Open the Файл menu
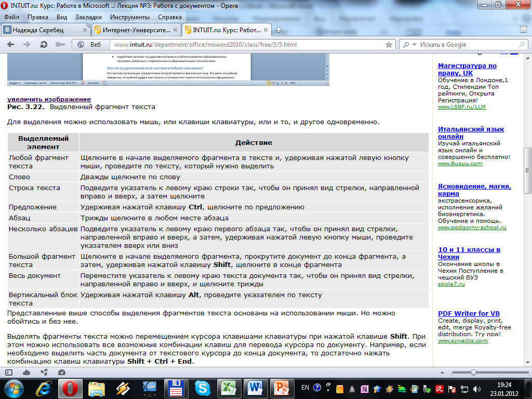The height and width of the screenshot is (399, 532). [x=11, y=17]
